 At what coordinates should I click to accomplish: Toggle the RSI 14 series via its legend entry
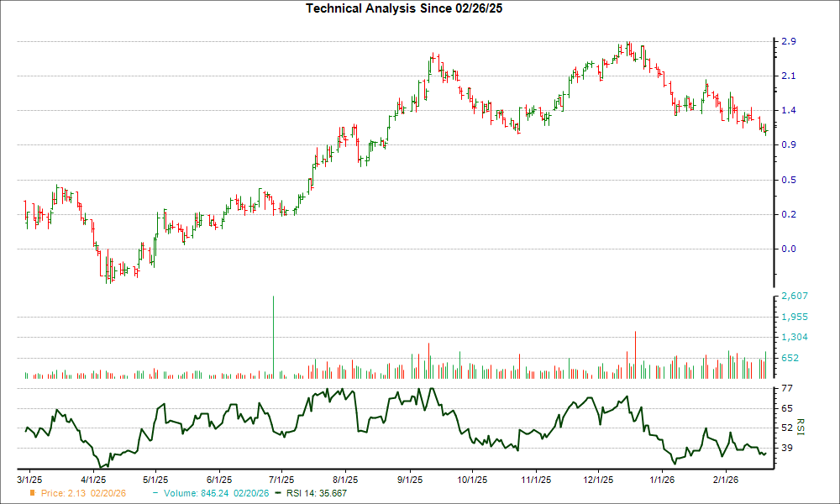point(317,494)
